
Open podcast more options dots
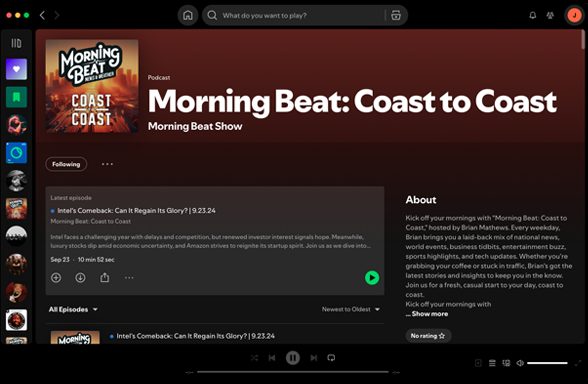pyautogui.click(x=107, y=164)
